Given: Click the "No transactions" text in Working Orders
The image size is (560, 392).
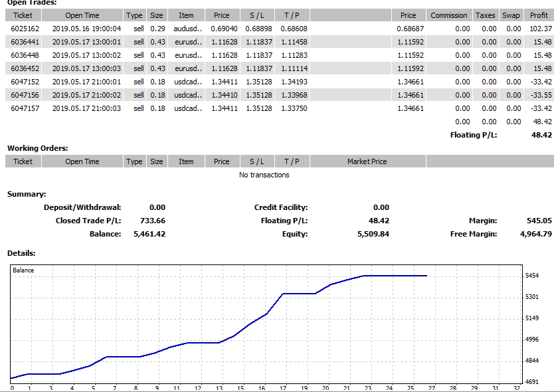Looking at the screenshot, I should pyautogui.click(x=264, y=175).
